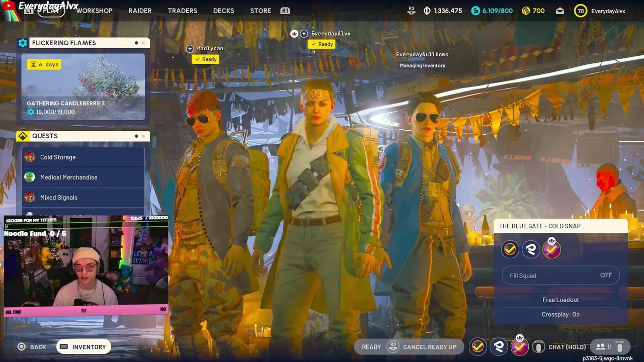Screen dimensions: 644x362
Task: Click R logo squad avatar in bottom bar
Action: 499,346
